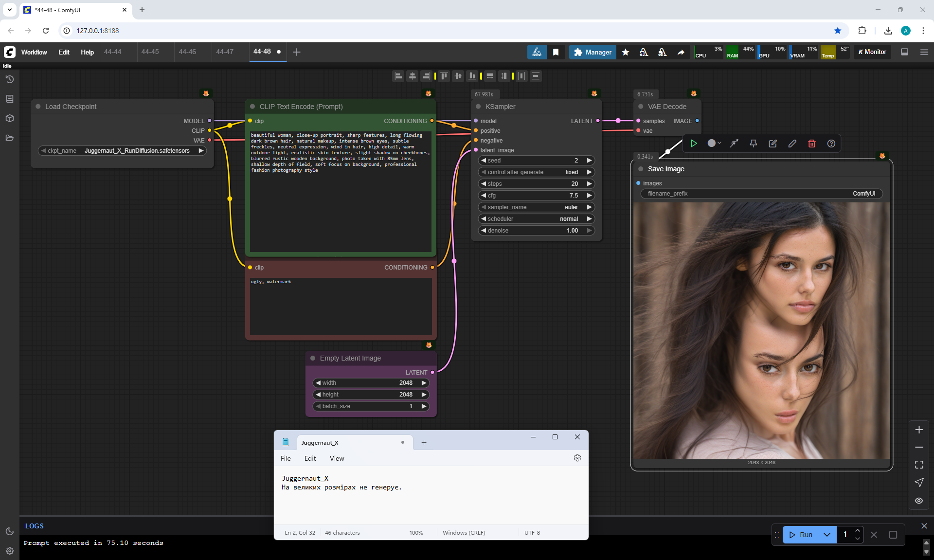Click the green play icon in node toolbar
934x560 pixels.
coord(694,144)
